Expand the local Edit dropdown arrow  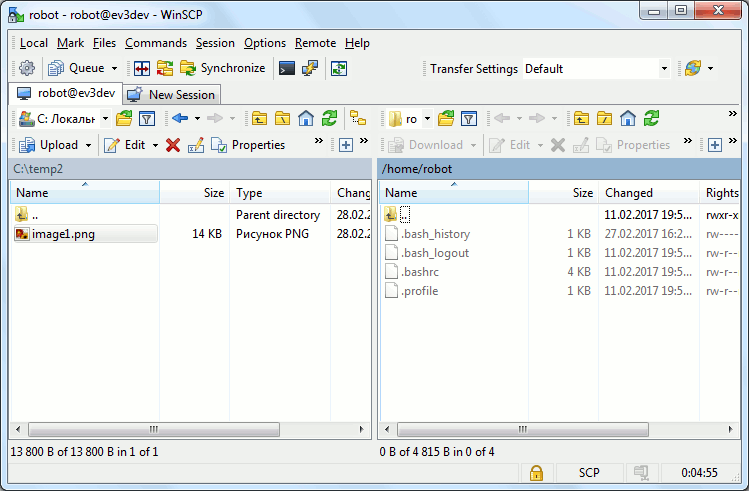pyautogui.click(x=155, y=145)
